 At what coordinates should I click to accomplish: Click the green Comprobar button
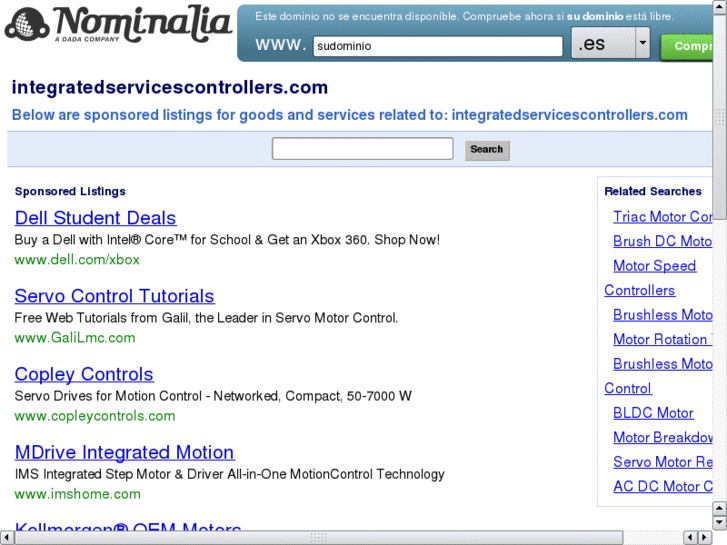coord(687,47)
